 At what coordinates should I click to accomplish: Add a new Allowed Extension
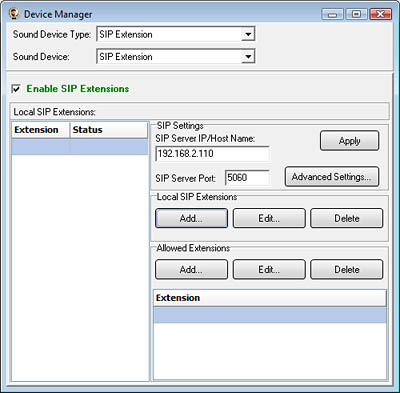pos(191,269)
